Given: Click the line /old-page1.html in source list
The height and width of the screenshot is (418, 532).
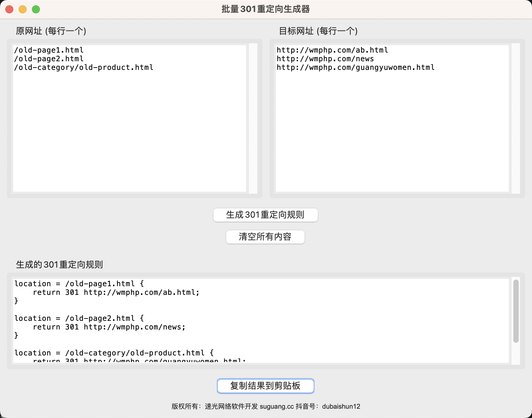Looking at the screenshot, I should 49,50.
